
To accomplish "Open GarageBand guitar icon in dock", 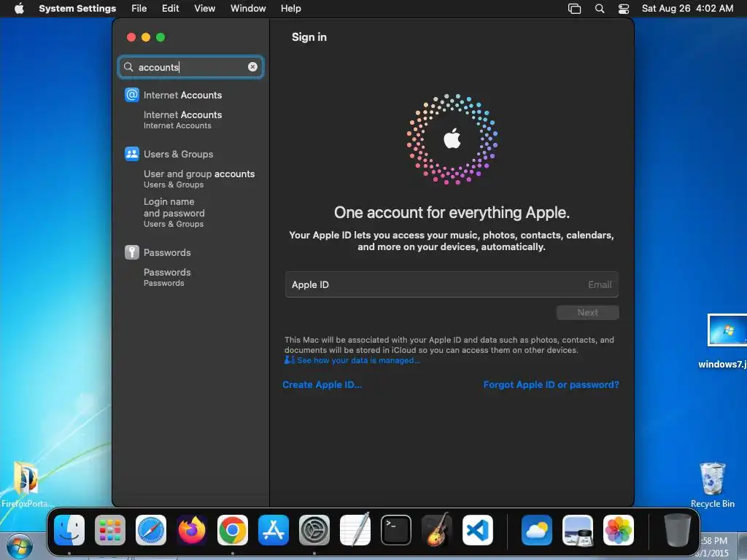I will pos(437,529).
